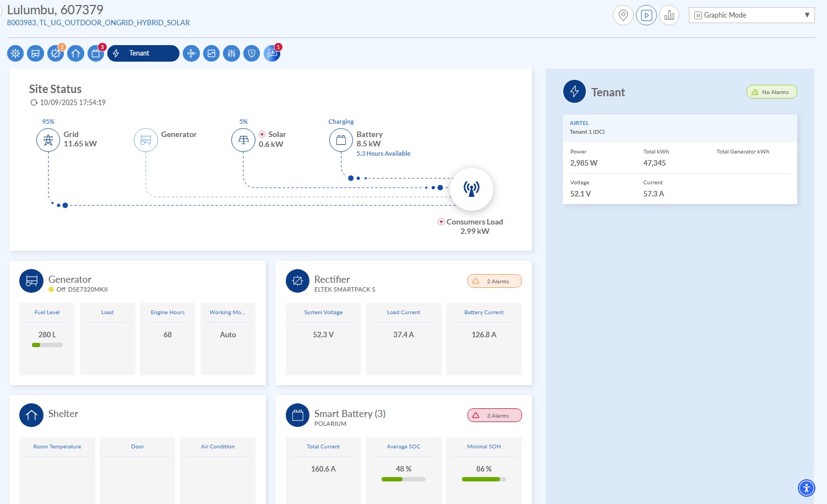Click the Average SOC progress bar
This screenshot has width=827, height=504.
coord(404,479)
